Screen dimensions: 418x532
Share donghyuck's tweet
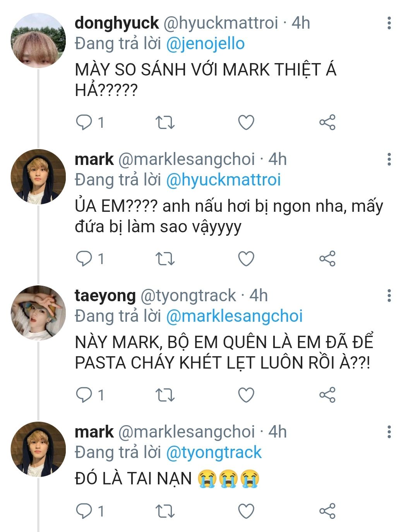coord(327,123)
